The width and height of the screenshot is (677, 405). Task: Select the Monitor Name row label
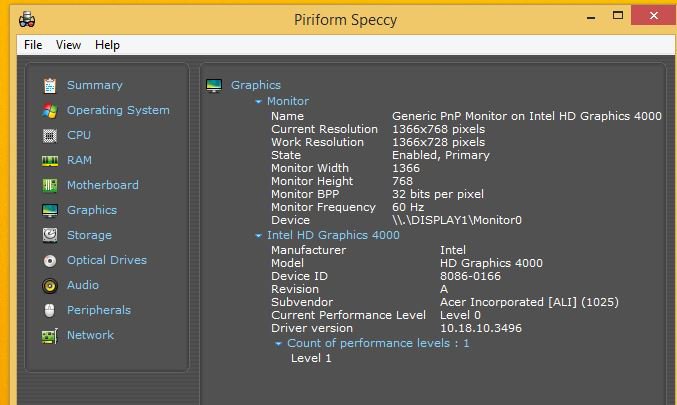[287, 116]
